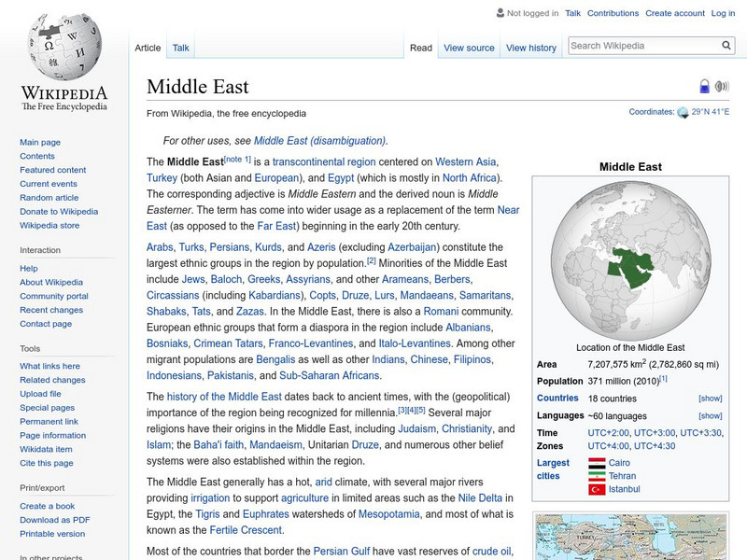Click the Countries infobox heading link
Viewport: 747px width, 560px height.
tap(557, 399)
